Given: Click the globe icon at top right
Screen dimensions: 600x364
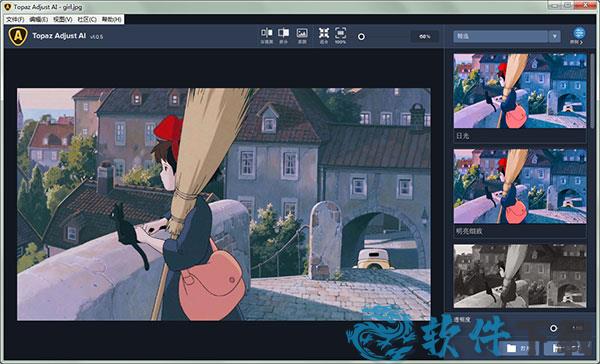Looking at the screenshot, I should [x=579, y=33].
